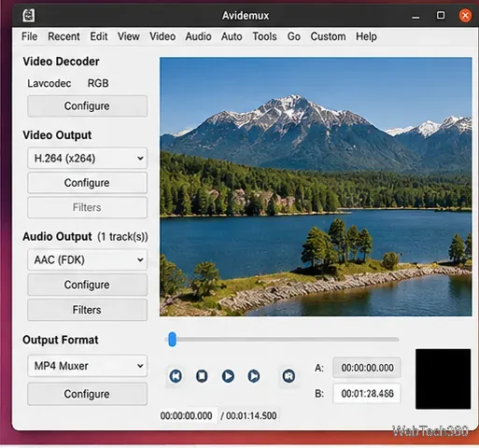Expand the MP4 Muxer output format dropdown
Screen dimensions: 479x448
87,366
